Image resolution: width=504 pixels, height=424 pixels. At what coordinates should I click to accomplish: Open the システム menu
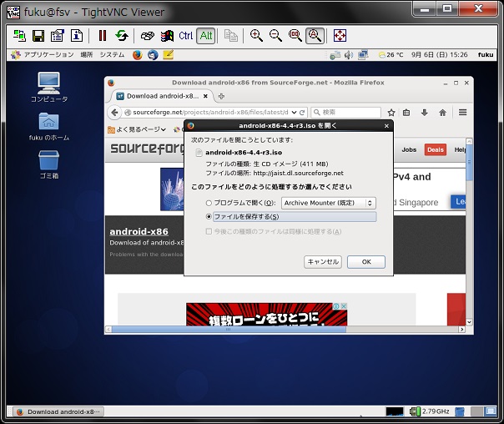point(112,54)
